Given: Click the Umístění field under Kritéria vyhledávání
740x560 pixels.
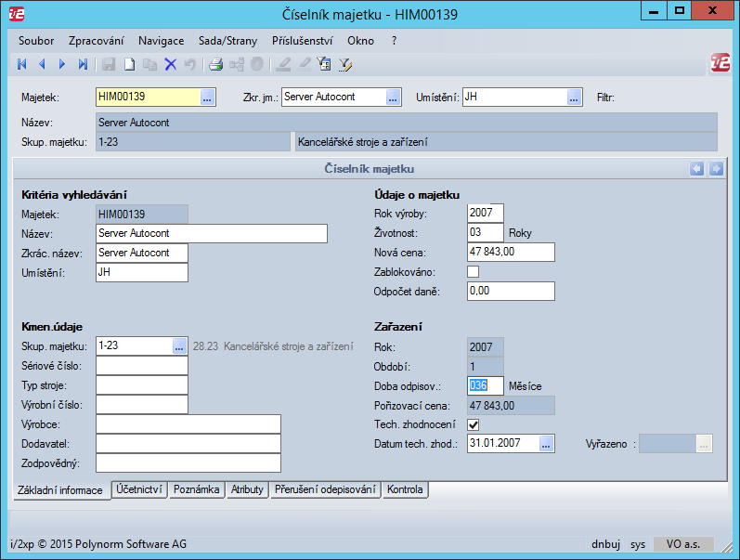Looking at the screenshot, I should 141,272.
